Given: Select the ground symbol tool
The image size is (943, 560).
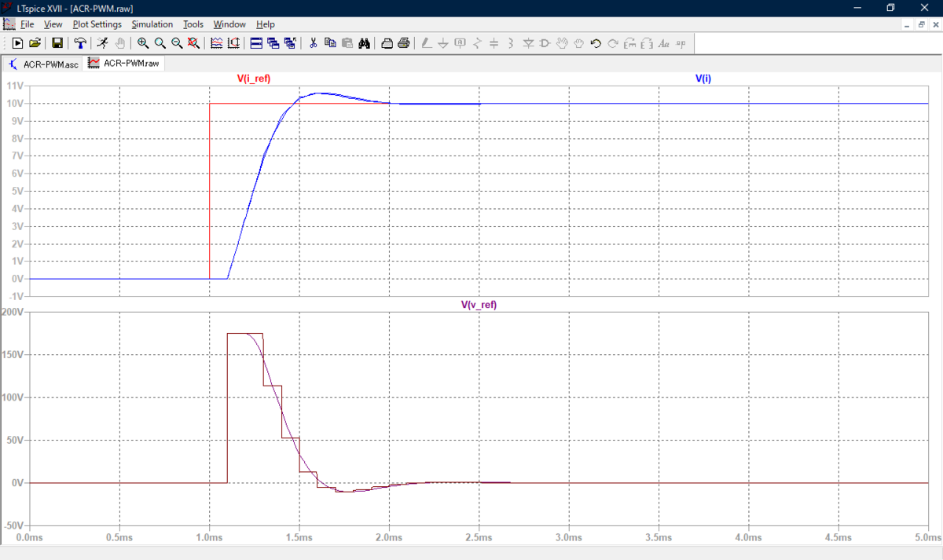Looking at the screenshot, I should tap(443, 43).
